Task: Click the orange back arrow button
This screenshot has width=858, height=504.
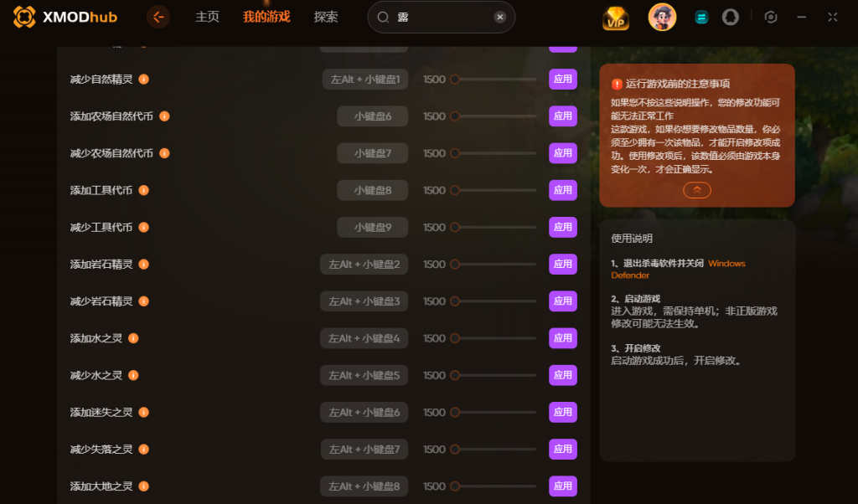Action: [158, 18]
